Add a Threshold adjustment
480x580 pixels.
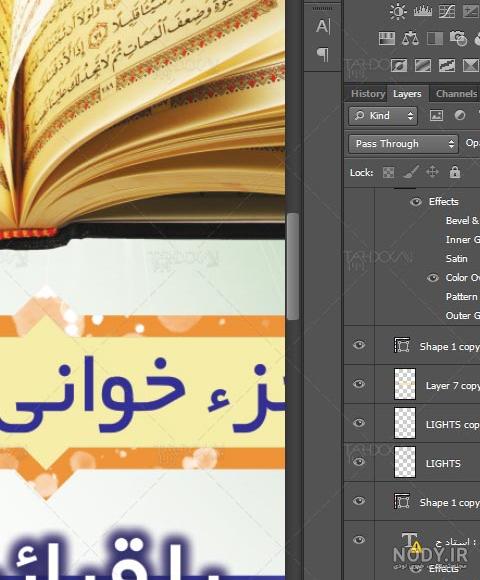pos(447,66)
